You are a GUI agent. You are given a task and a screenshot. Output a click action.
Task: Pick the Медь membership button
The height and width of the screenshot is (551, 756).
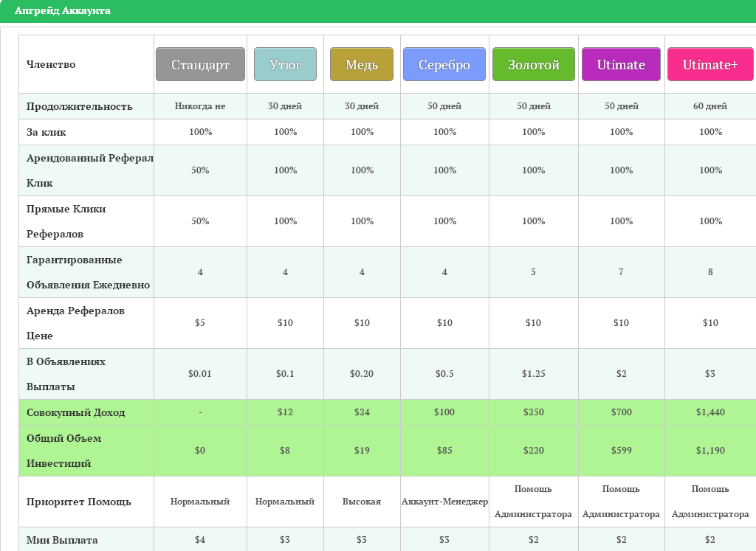click(362, 64)
